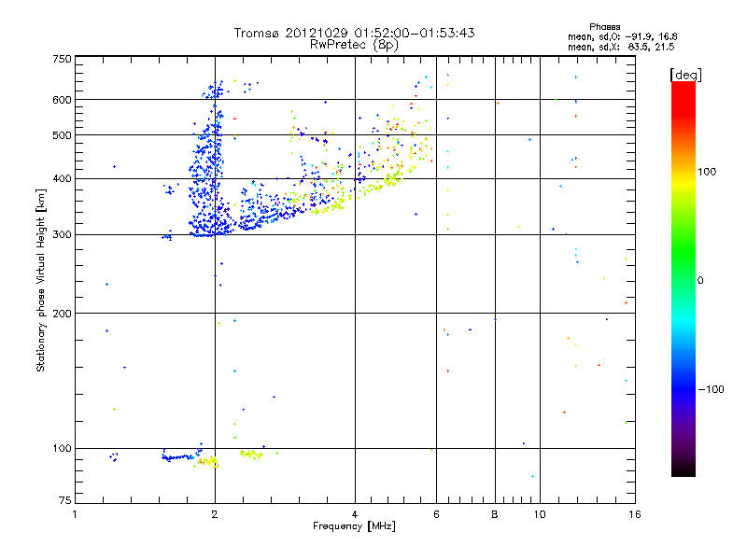Click the Stationary phase Virtual Height axis label
Viewport: 747px width, 560px height.
(x=41, y=279)
